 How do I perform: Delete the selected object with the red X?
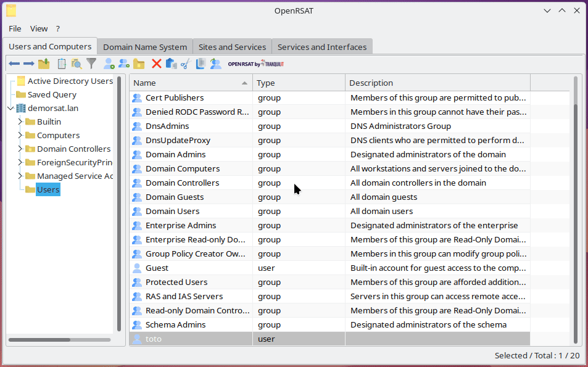click(155, 63)
